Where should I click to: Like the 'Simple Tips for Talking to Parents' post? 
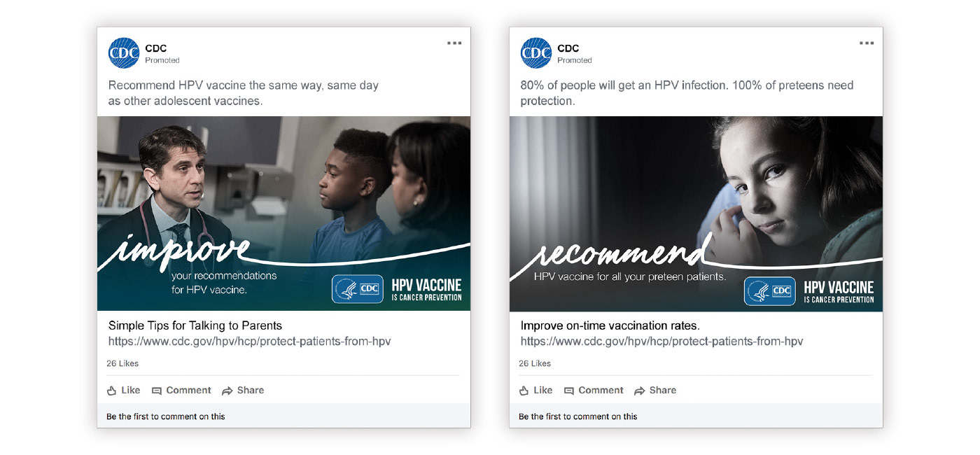pos(123,391)
